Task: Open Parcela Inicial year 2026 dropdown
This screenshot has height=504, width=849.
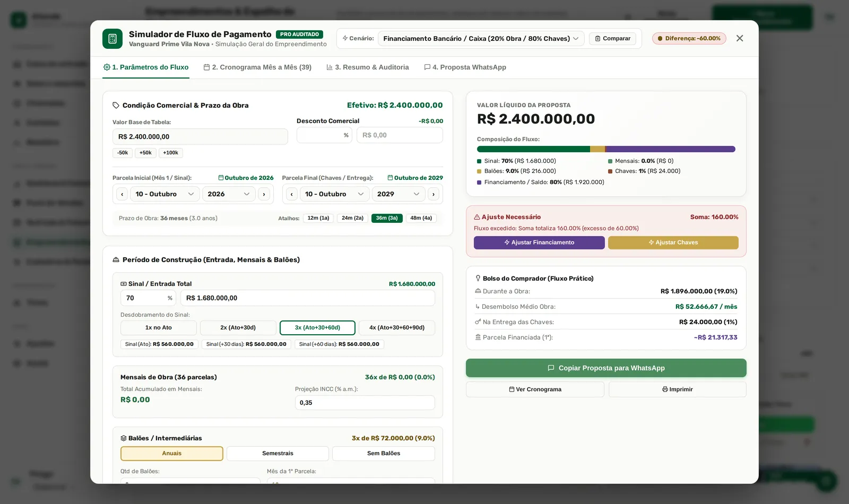Action: [x=229, y=194]
